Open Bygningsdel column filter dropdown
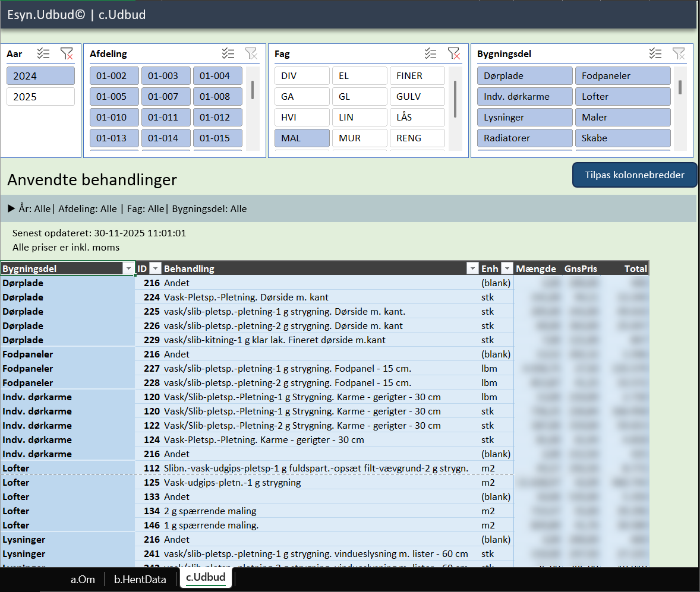 pyautogui.click(x=128, y=268)
